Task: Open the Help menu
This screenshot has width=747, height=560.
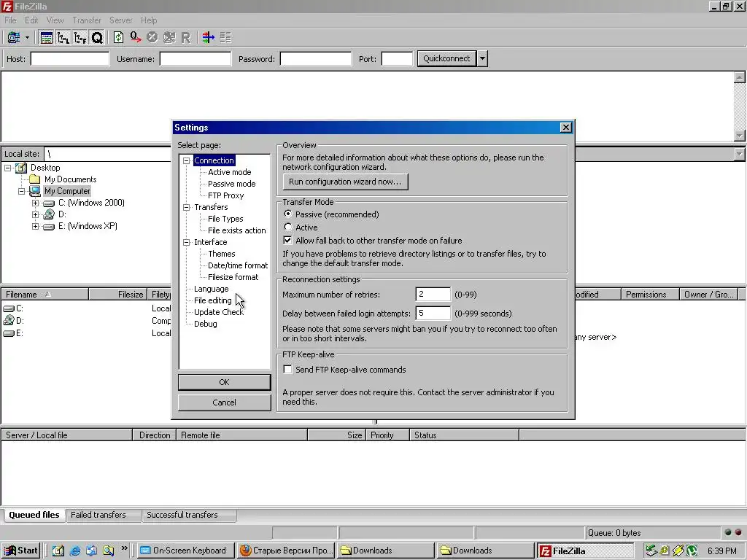Action: pos(149,20)
